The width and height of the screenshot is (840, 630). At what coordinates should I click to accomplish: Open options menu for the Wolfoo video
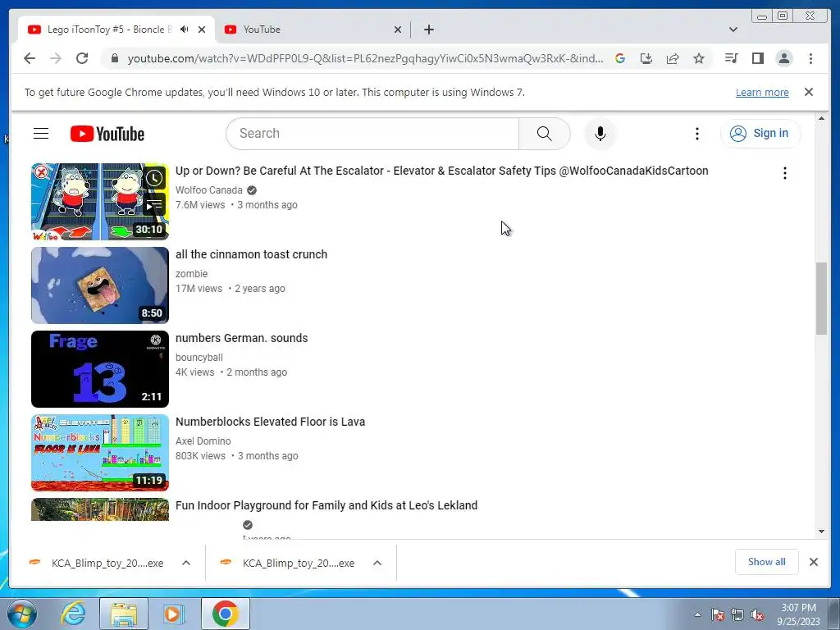point(785,173)
